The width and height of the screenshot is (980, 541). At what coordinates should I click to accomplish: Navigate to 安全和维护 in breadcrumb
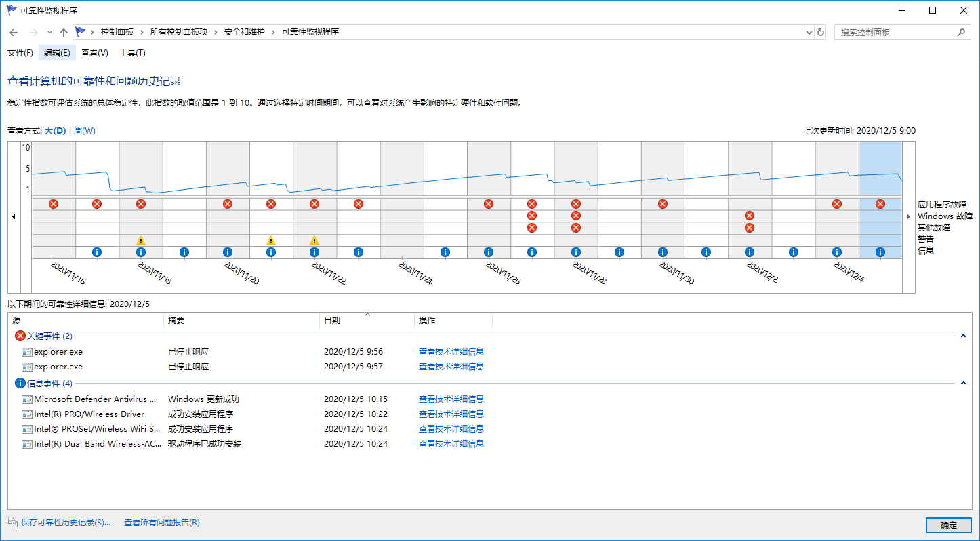[x=245, y=32]
